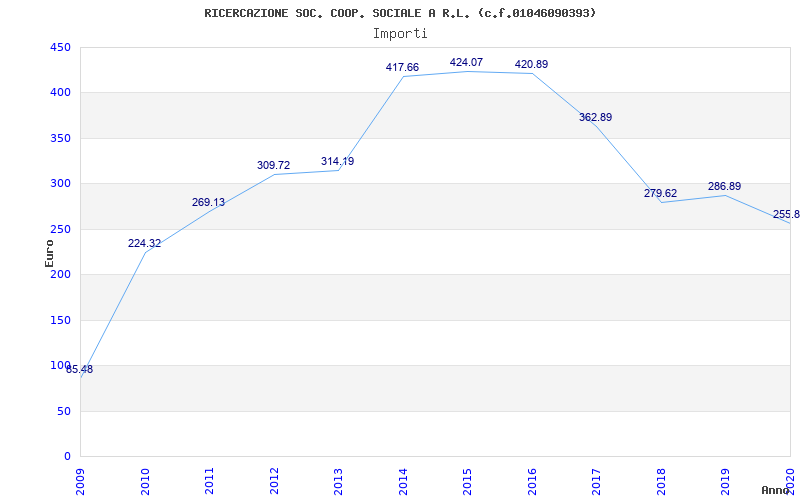
Task: Click y-axis tick 450
Action: tap(60, 47)
